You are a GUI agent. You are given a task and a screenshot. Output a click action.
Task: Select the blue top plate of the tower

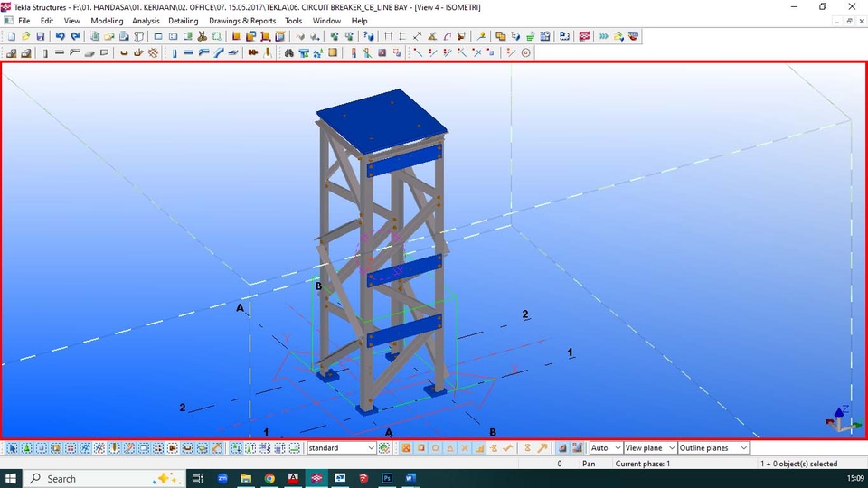[x=382, y=120]
